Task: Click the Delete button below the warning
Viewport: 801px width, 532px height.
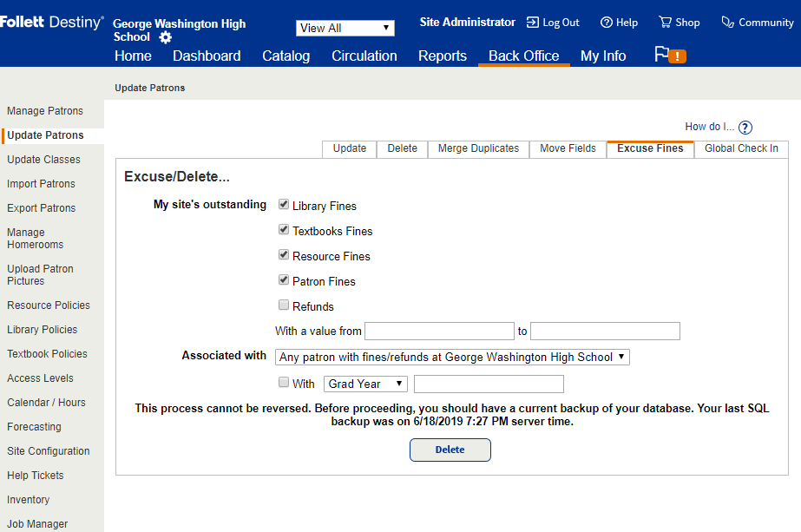Action: [450, 450]
